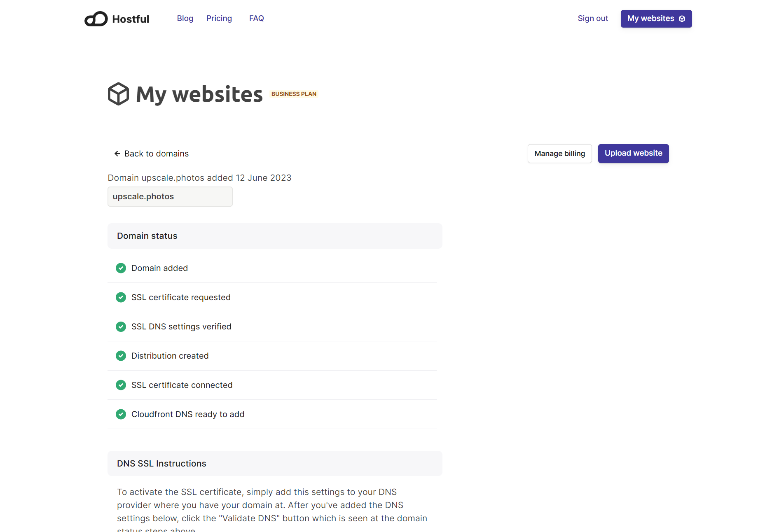This screenshot has width=758, height=532.
Task: Click the My websites page heading
Action: coord(199,94)
